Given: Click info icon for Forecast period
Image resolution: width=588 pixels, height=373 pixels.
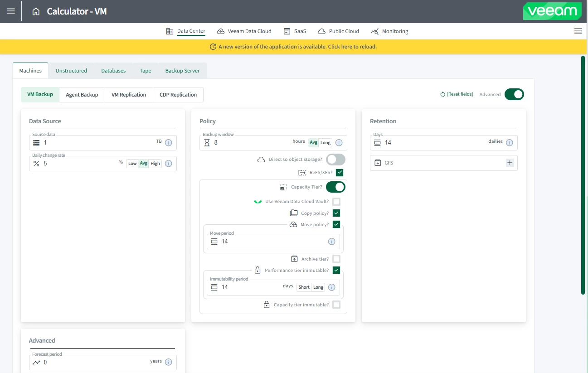Looking at the screenshot, I should tap(168, 362).
